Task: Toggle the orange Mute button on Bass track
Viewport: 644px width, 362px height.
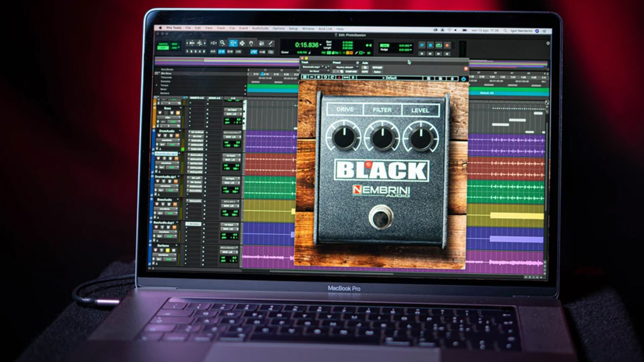Action: pyautogui.click(x=178, y=113)
